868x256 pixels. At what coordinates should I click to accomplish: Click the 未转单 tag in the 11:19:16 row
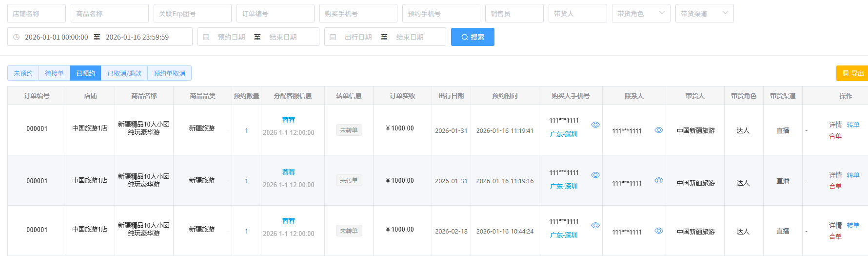click(x=349, y=181)
